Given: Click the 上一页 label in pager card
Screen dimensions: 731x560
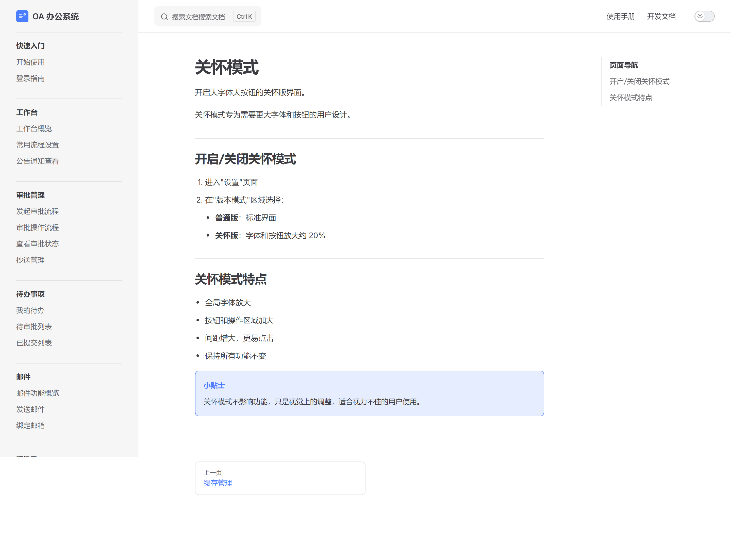Looking at the screenshot, I should point(213,472).
